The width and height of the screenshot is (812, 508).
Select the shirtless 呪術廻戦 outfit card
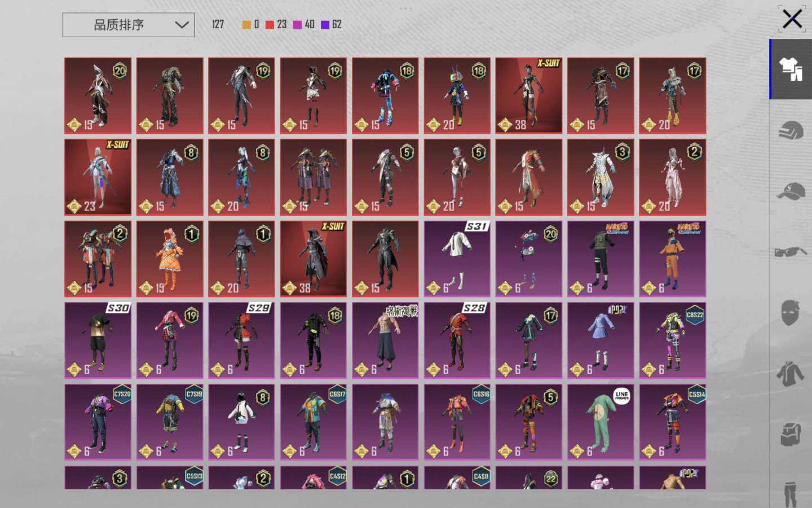[386, 340]
